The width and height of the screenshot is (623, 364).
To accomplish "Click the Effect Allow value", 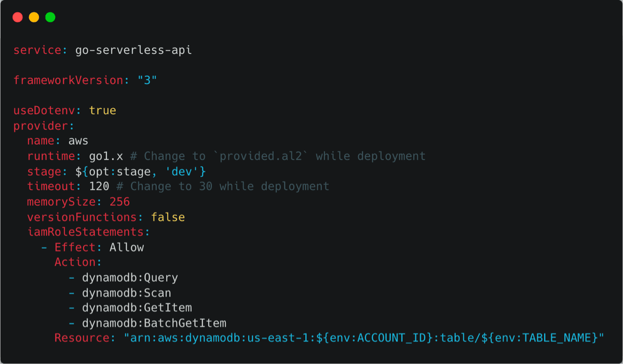I will (x=127, y=247).
